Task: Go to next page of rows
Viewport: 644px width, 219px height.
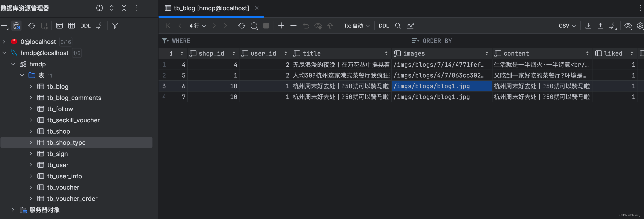Action: tap(214, 26)
